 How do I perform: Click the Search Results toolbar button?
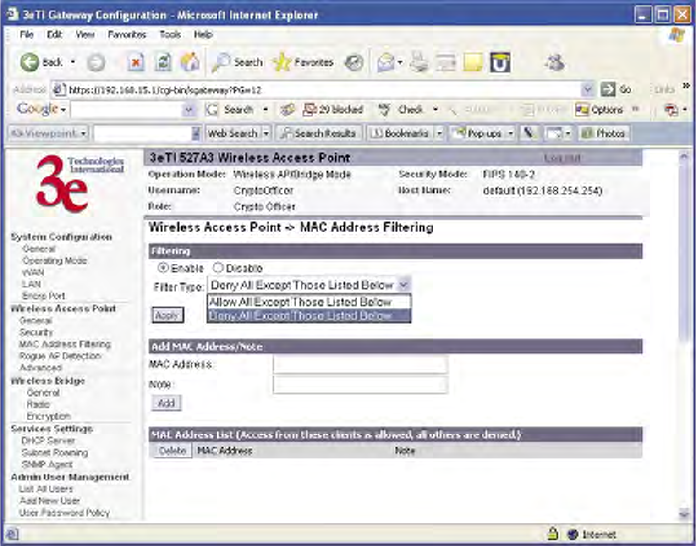click(x=319, y=133)
